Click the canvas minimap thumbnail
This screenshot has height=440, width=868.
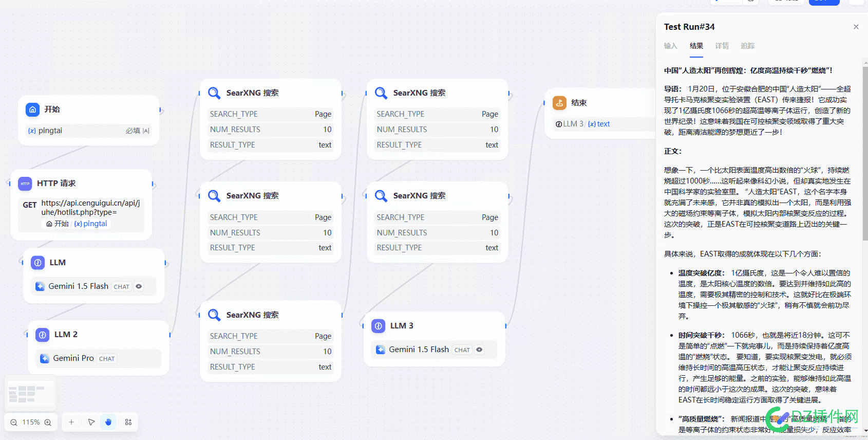tap(30, 394)
